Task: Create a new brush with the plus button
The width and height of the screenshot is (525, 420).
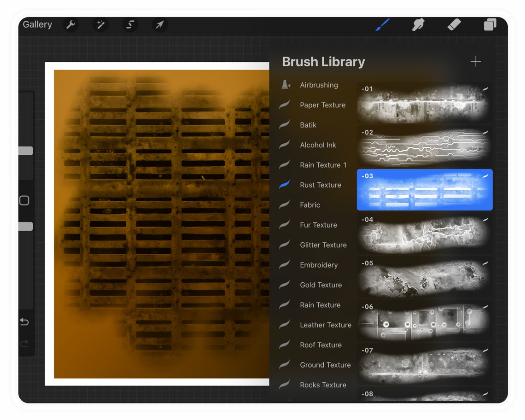Action: pos(475,61)
